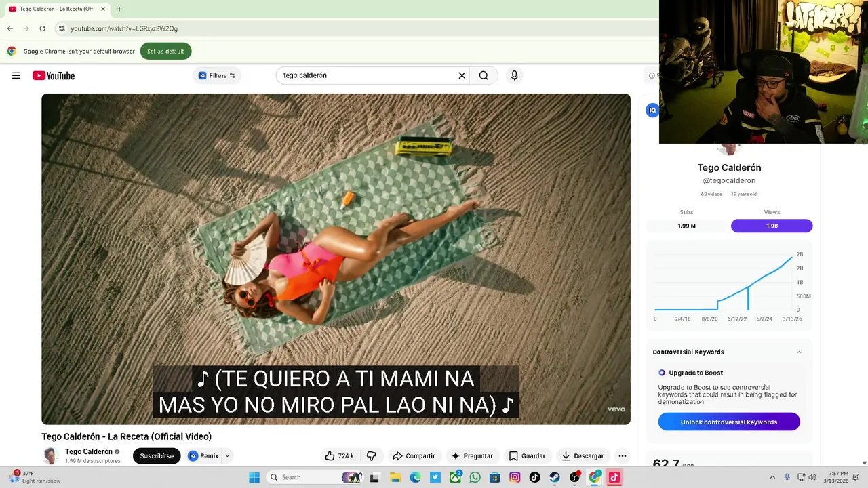This screenshot has height=488, width=868.
Task: Click the sidebar scrollbar down arrow
Action: point(864,463)
